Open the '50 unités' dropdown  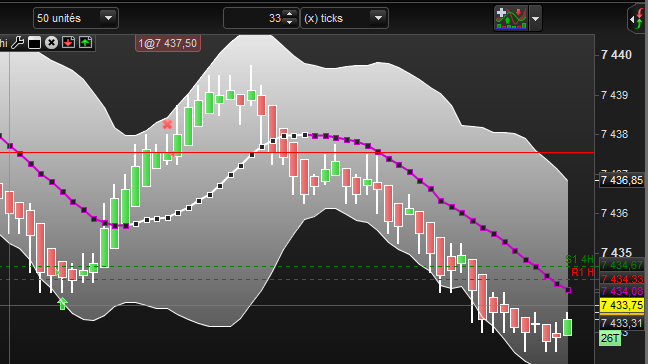click(76, 18)
